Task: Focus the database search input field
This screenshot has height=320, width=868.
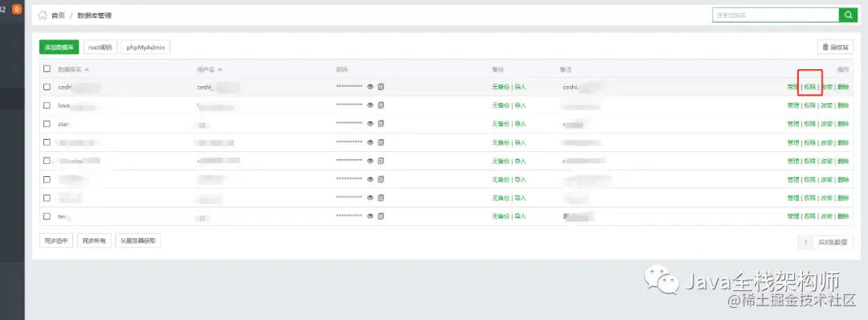Action: coord(776,15)
